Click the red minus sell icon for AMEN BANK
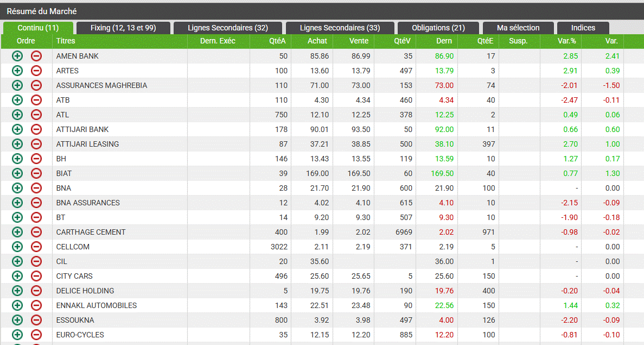This screenshot has height=345, width=644. (36, 56)
